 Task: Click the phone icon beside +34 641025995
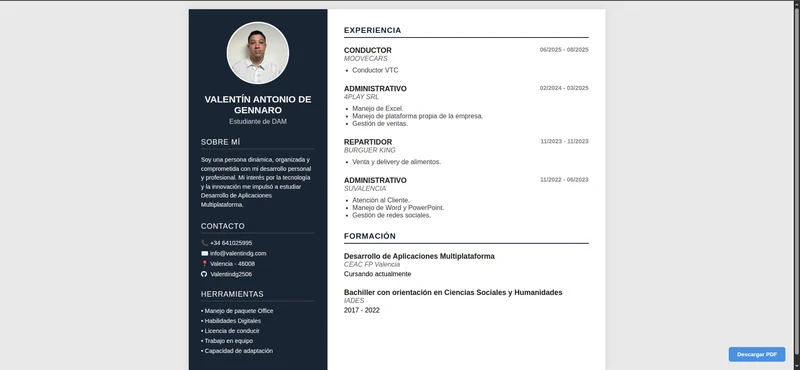click(205, 243)
